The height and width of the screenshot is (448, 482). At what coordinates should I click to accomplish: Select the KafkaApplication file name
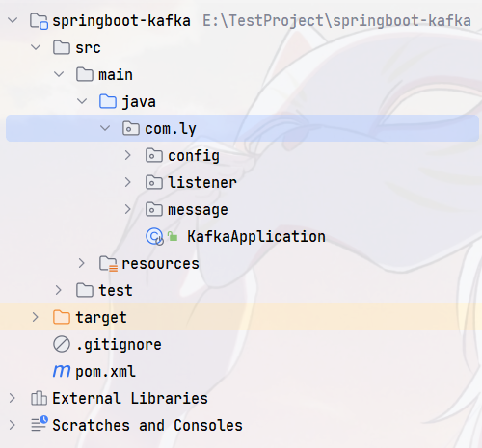[x=256, y=237]
